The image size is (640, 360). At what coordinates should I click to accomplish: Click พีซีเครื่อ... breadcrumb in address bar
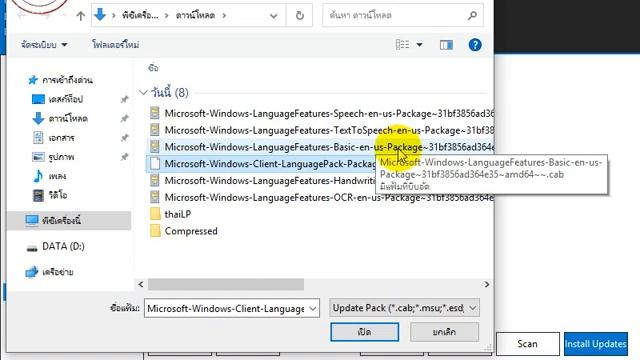(x=140, y=16)
